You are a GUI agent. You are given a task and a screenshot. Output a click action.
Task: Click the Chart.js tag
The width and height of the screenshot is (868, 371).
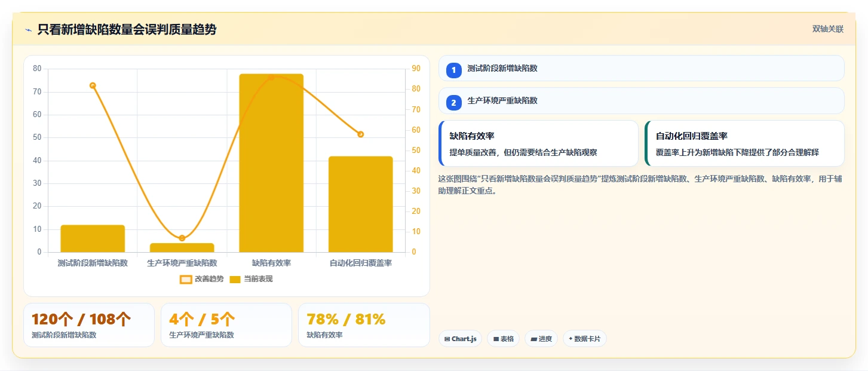pos(460,339)
